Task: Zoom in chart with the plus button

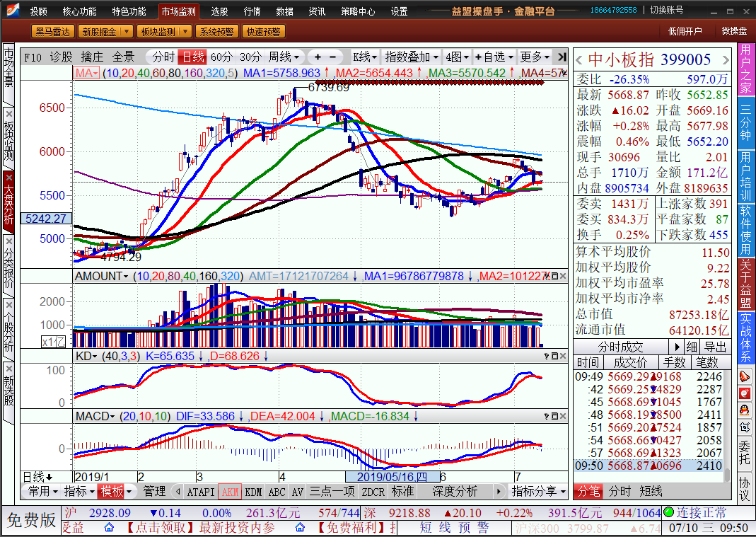Action: (318, 57)
